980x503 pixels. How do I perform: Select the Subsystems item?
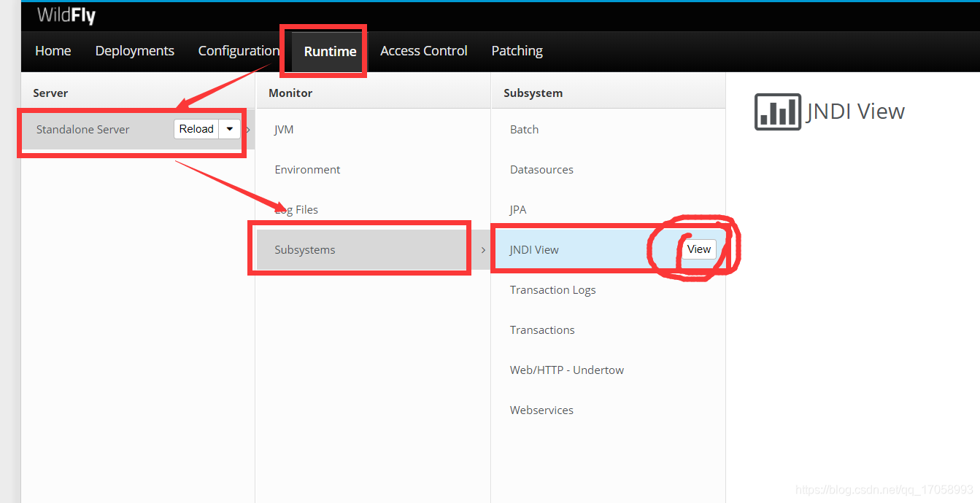coord(373,249)
